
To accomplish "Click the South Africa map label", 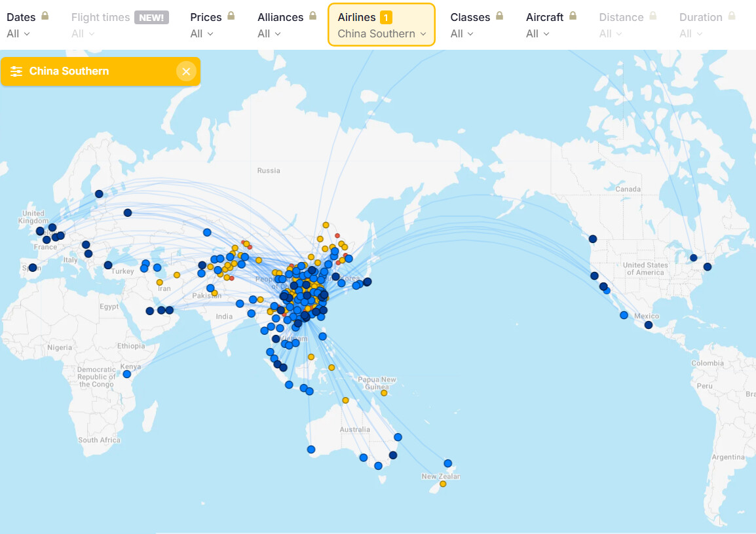I will (100, 440).
